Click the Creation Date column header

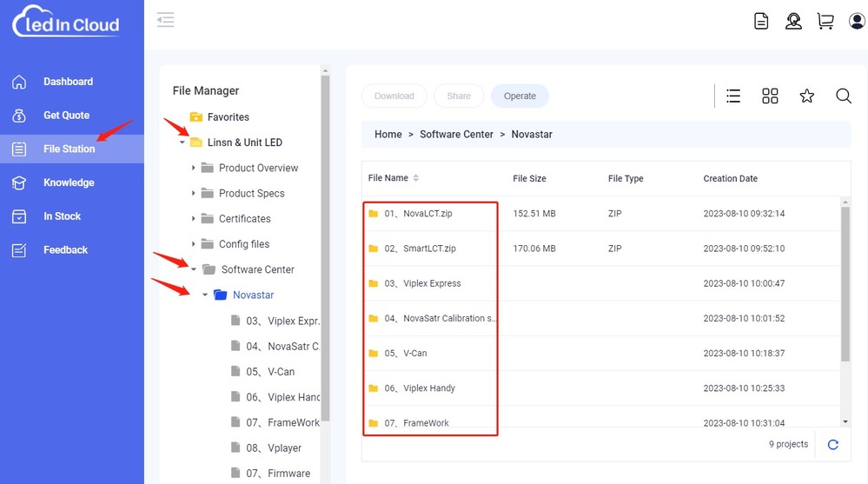click(730, 178)
